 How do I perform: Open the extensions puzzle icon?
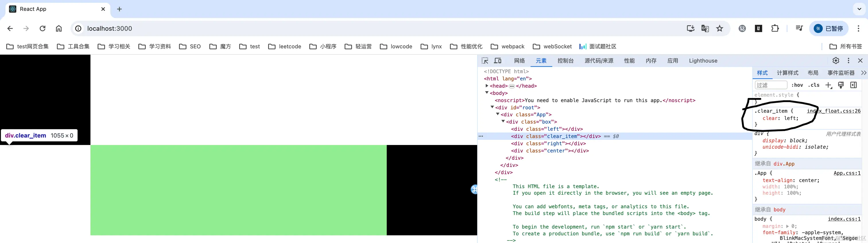775,29
